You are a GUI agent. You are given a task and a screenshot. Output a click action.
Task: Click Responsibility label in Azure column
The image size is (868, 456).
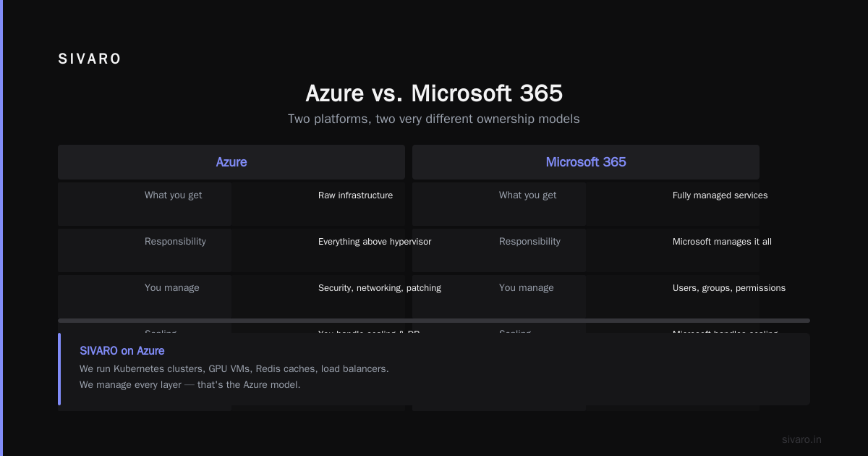(x=175, y=242)
